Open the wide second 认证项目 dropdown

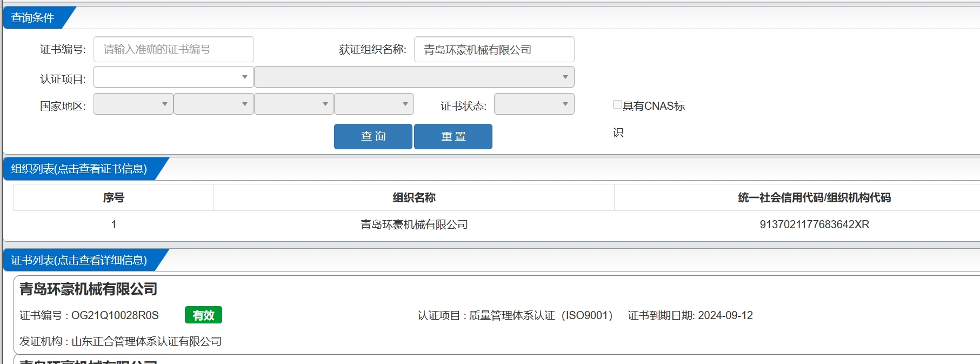click(x=414, y=77)
